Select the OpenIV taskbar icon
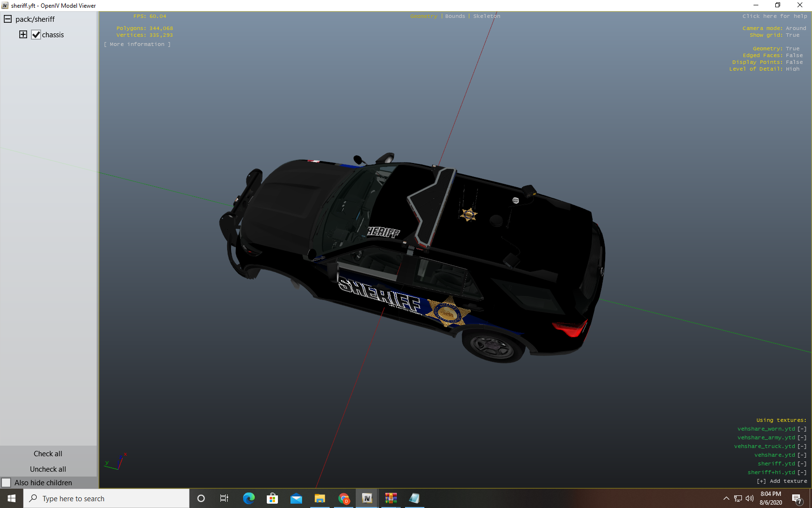812x508 pixels. point(367,498)
